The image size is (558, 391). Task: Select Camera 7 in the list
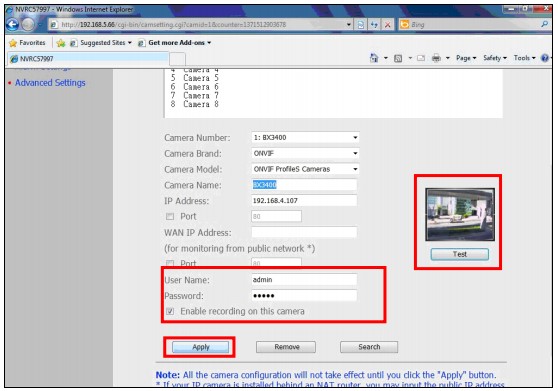pos(194,96)
